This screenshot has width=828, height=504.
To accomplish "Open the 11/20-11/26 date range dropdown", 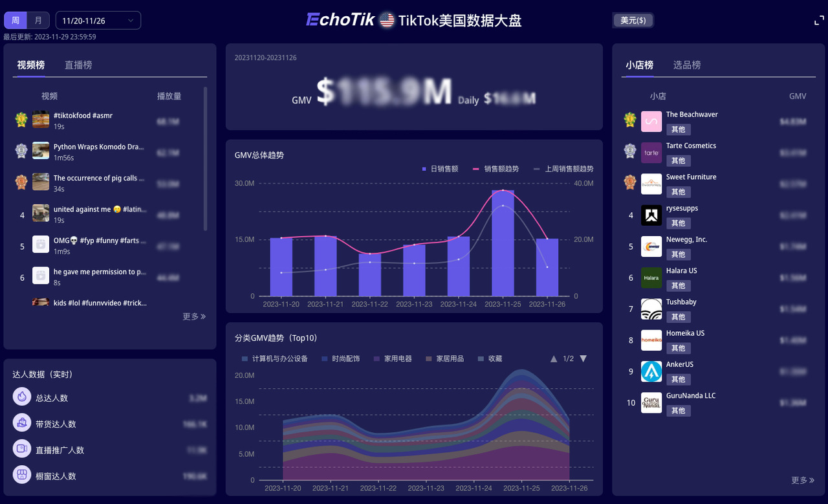I will coord(98,21).
